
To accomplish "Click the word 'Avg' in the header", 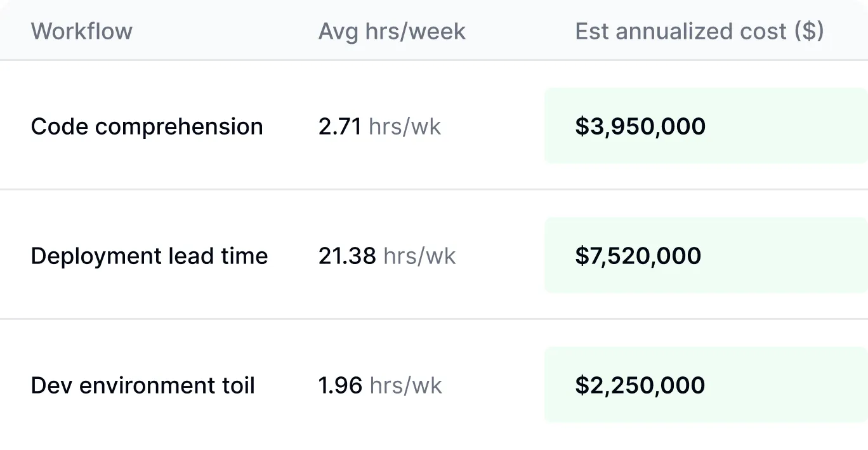I will pos(339,31).
